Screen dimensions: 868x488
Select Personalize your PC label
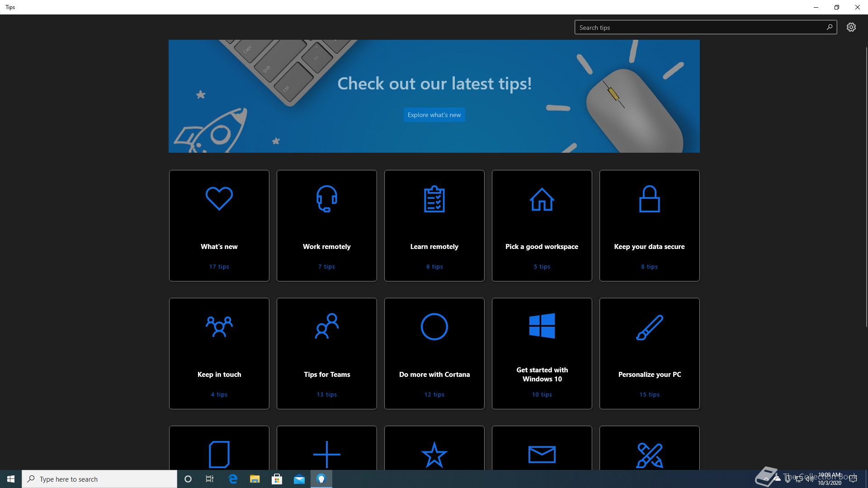coord(650,375)
